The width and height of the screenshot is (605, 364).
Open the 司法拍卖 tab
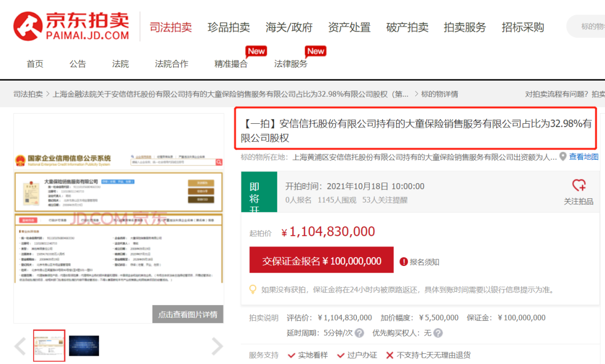171,27
